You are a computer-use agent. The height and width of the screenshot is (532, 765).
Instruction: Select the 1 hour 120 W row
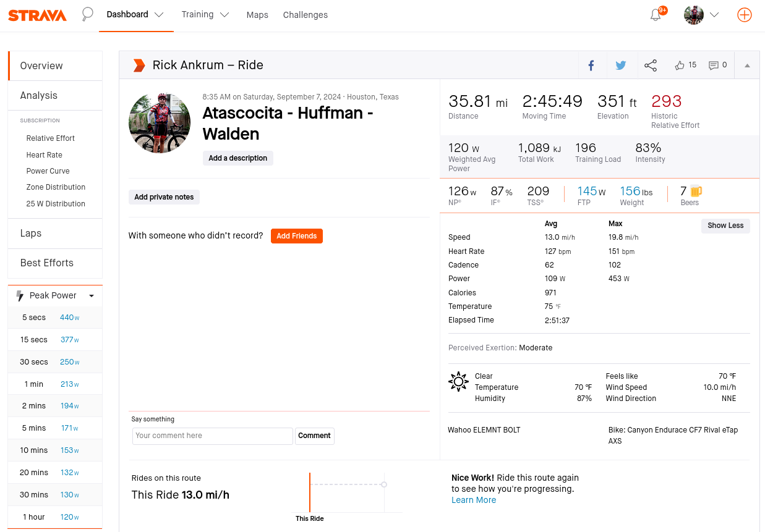tap(55, 517)
